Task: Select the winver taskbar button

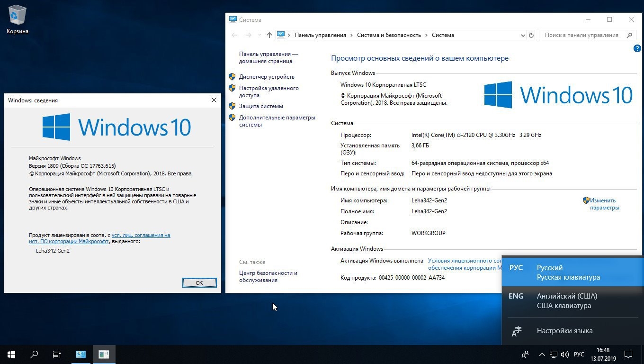Action: 104,354
